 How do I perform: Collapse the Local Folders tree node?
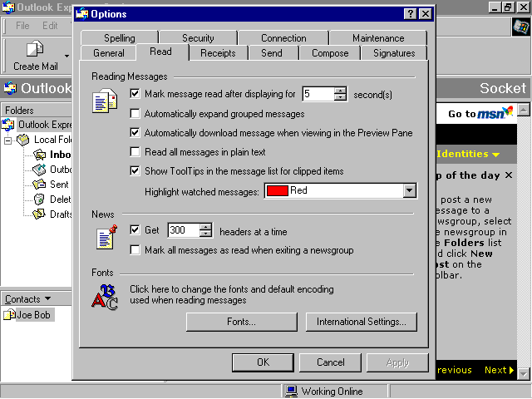click(7, 140)
